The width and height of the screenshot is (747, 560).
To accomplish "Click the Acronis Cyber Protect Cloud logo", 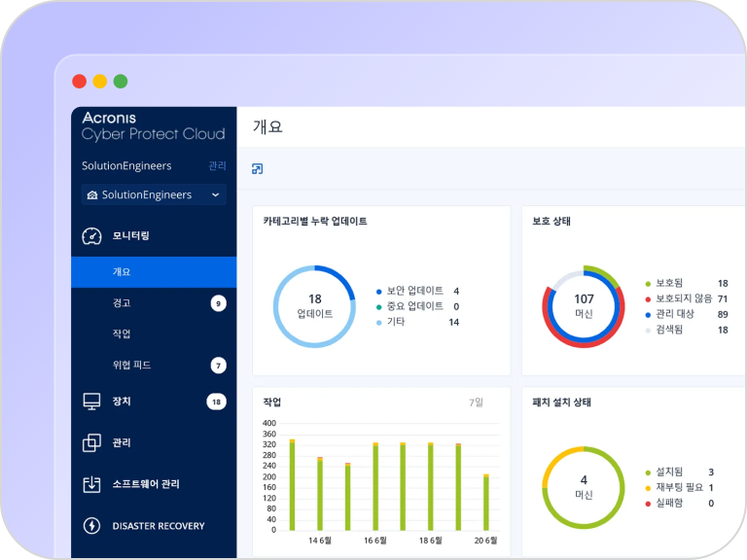I will pos(153,126).
